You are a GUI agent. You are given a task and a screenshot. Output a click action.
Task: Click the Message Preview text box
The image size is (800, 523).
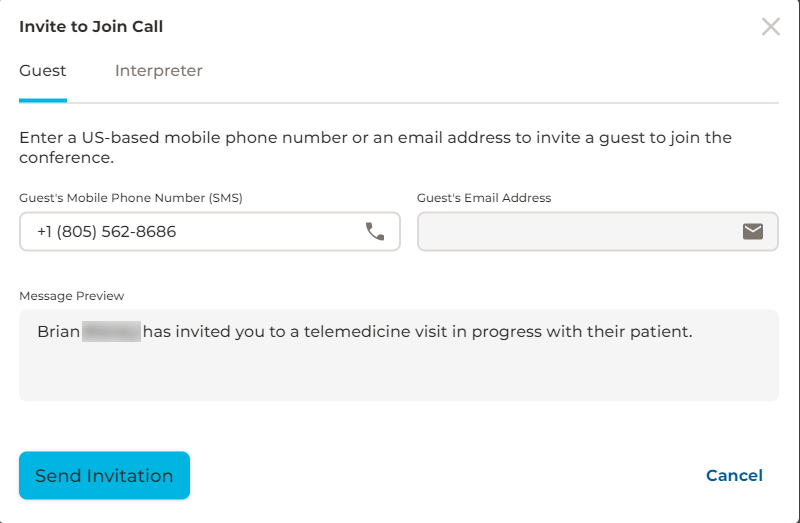coord(398,370)
